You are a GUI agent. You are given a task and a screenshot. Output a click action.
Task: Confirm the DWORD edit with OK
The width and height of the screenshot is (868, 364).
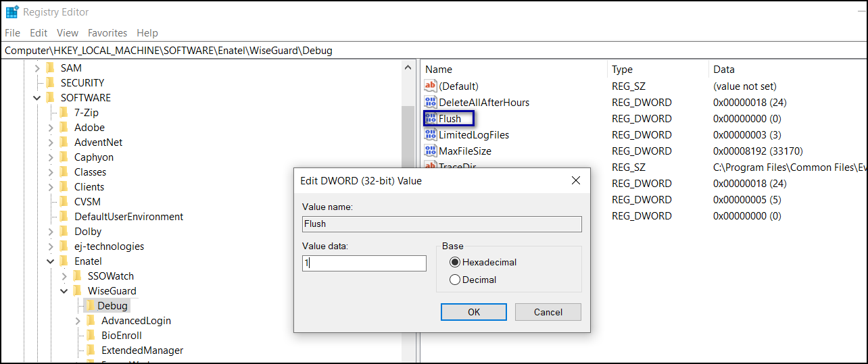tap(474, 312)
